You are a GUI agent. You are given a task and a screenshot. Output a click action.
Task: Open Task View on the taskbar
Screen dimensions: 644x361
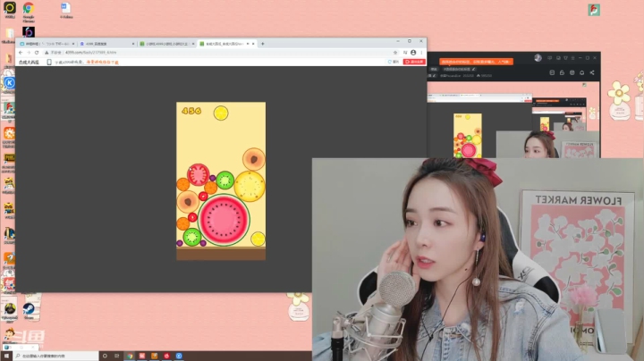[117, 356]
